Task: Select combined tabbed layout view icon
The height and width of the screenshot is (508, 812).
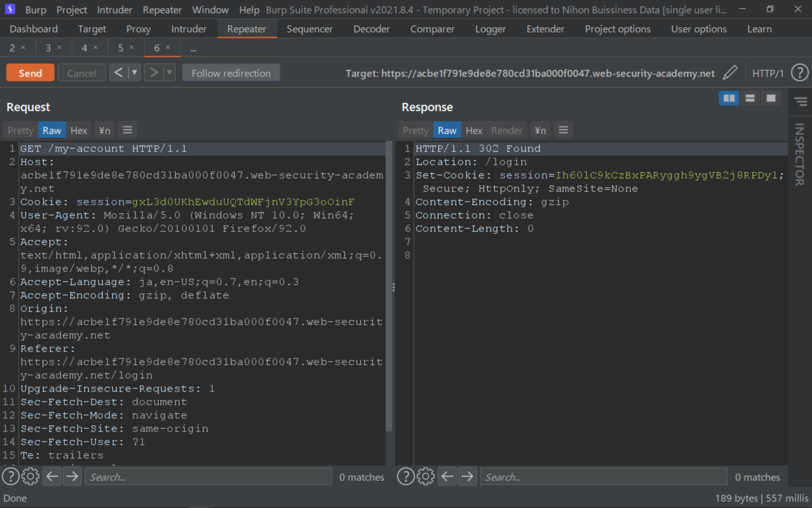Action: pos(770,98)
